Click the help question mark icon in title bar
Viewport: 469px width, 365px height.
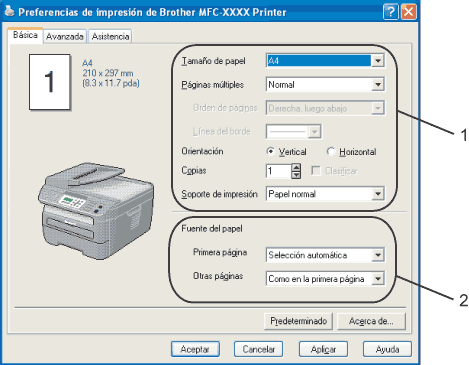(390, 12)
